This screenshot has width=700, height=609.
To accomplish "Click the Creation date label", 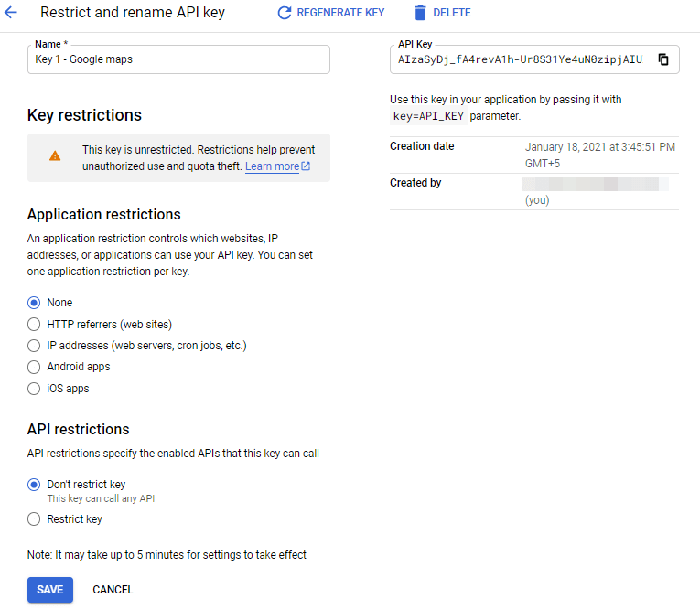I will [422, 146].
